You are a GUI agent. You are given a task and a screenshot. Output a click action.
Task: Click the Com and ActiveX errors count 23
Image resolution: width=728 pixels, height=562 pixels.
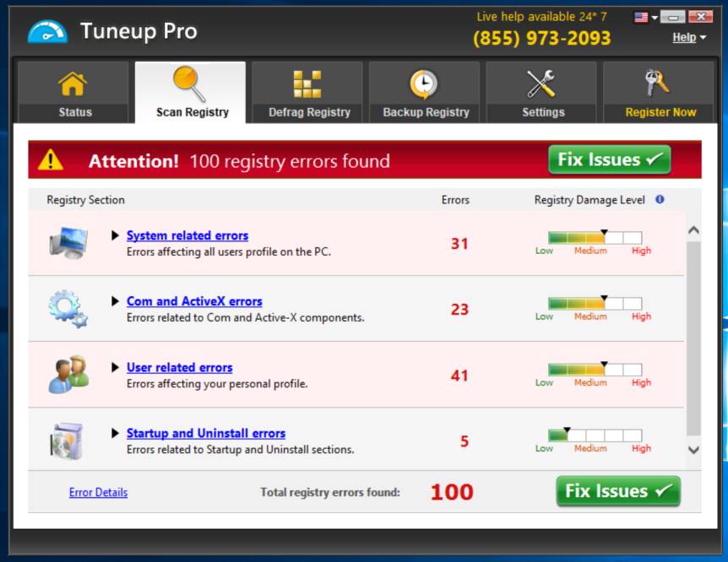click(x=459, y=310)
